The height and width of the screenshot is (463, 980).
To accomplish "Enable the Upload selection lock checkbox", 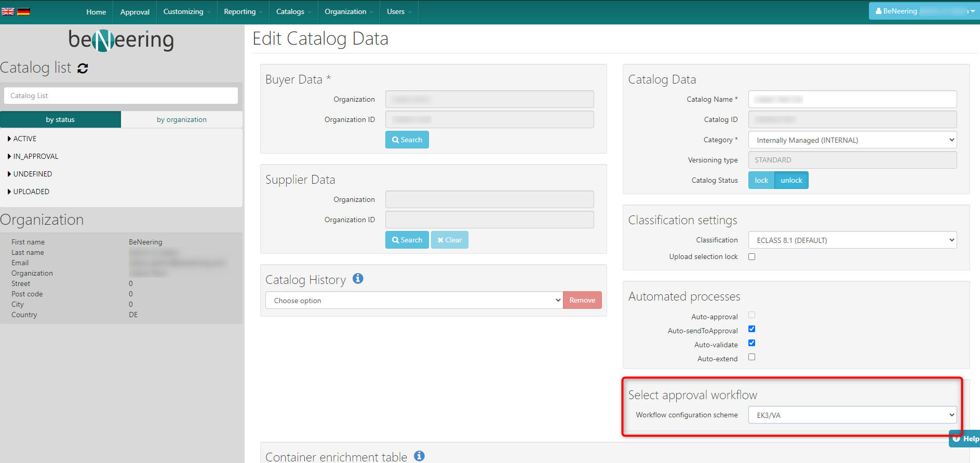I will (x=751, y=256).
